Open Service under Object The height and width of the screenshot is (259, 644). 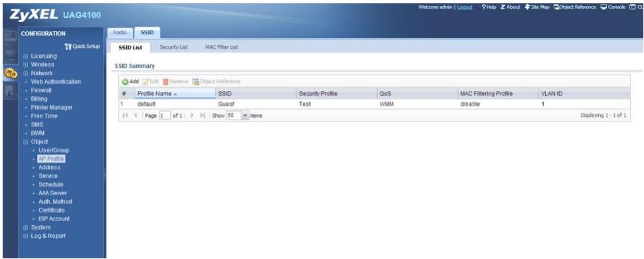[48, 176]
